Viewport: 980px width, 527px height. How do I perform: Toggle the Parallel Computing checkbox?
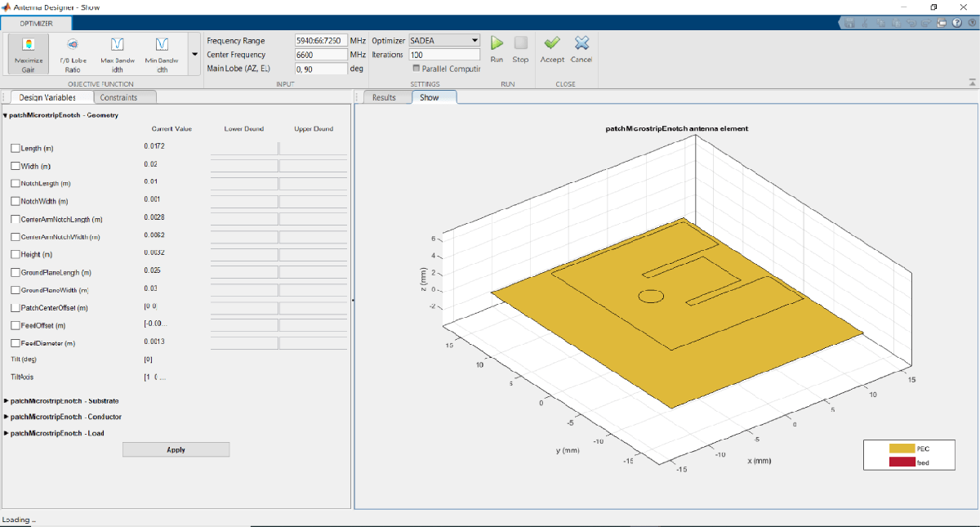pos(416,69)
